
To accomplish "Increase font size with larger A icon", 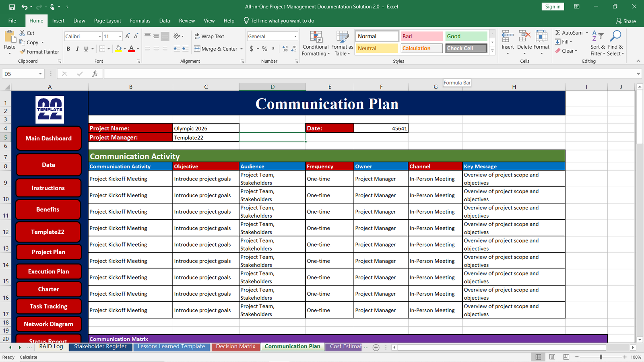I will pyautogui.click(x=128, y=36).
